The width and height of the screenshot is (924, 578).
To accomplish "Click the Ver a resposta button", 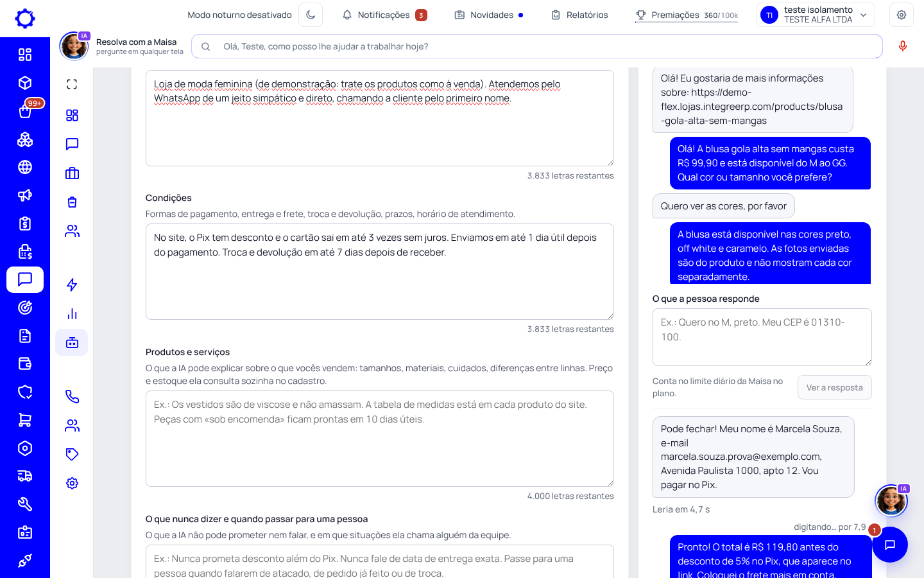I will click(834, 387).
